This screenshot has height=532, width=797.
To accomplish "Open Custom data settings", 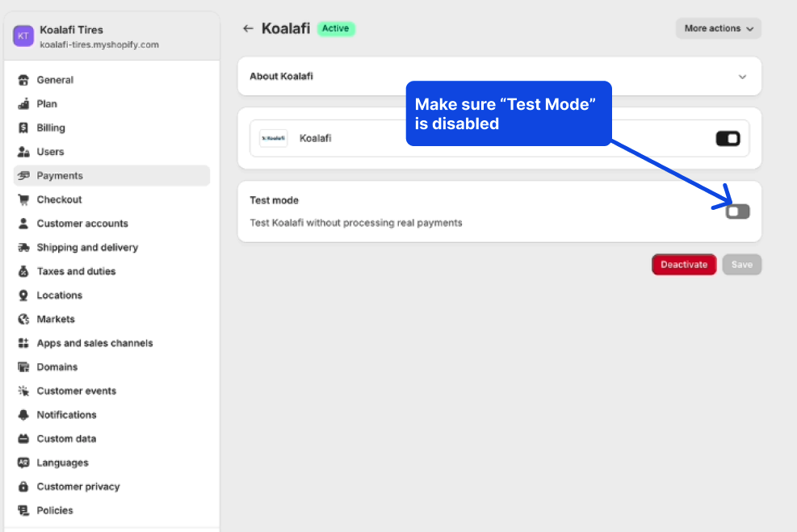I will coord(111,438).
